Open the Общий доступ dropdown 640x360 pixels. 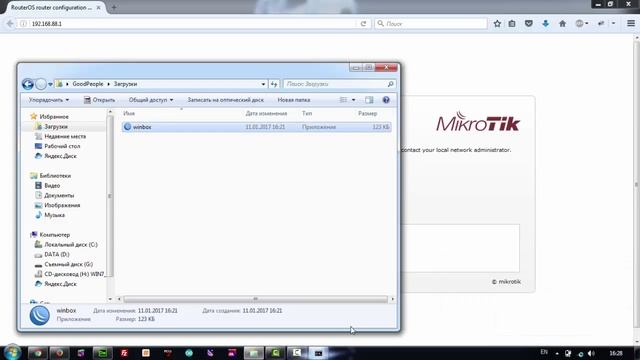click(x=151, y=100)
